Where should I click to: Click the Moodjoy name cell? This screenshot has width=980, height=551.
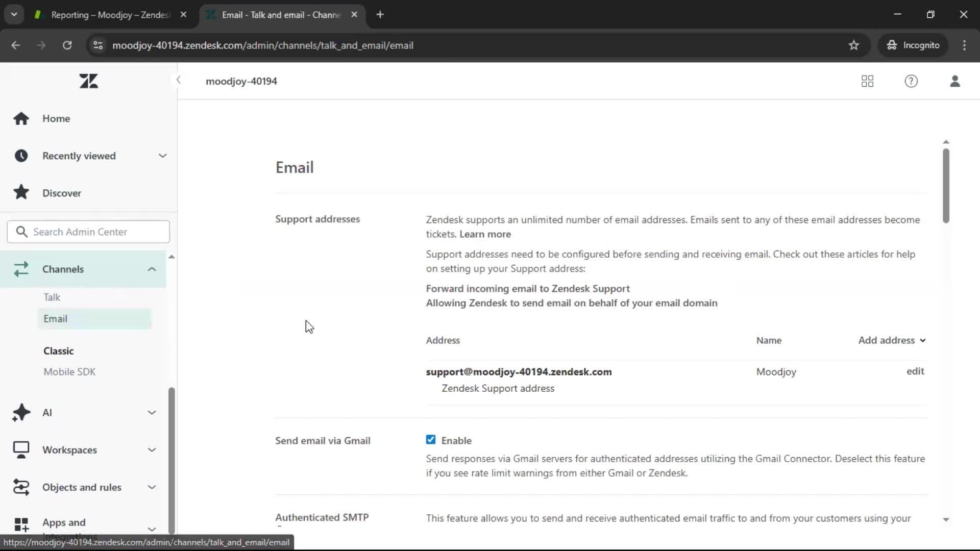tap(776, 371)
